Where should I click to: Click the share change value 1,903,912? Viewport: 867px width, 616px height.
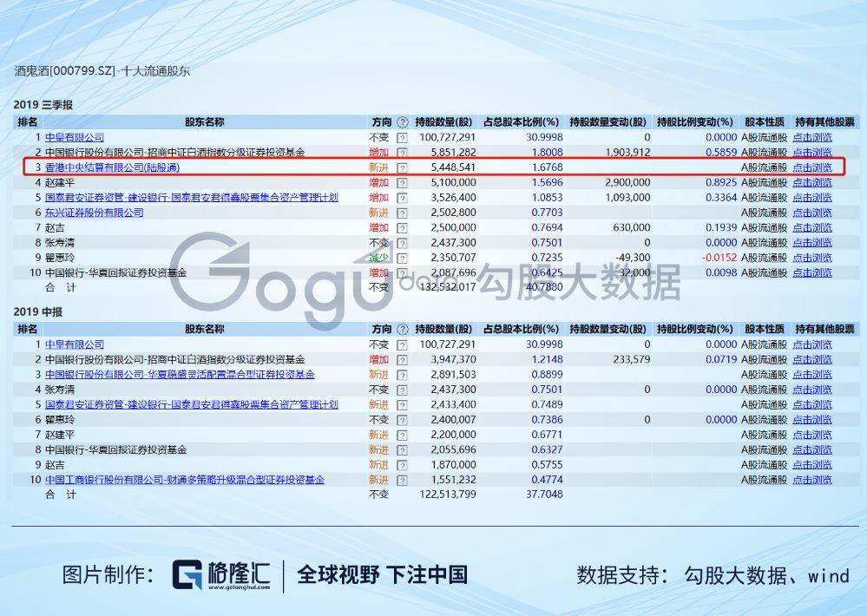click(627, 152)
